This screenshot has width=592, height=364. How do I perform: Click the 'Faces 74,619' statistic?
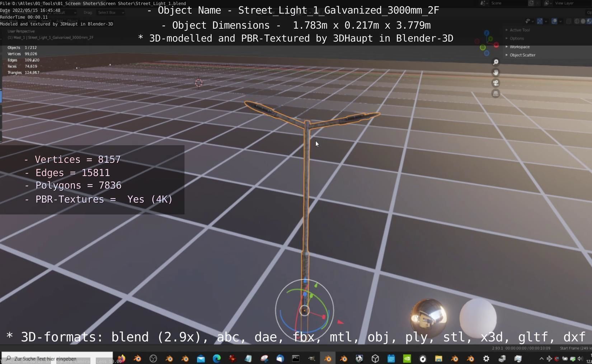22,66
